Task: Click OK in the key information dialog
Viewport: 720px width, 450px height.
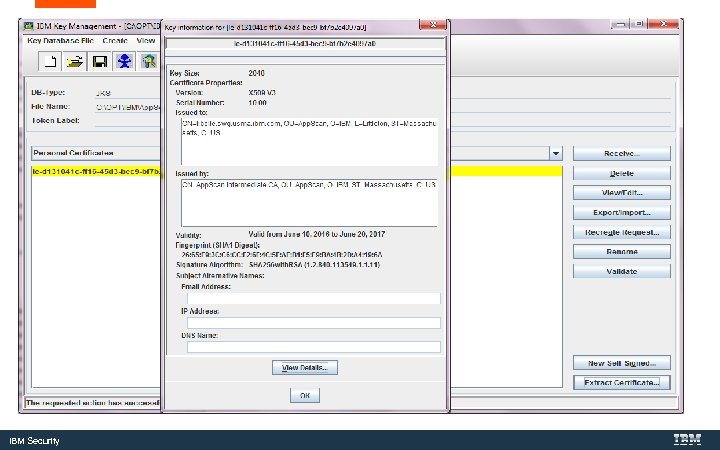Action: tap(305, 395)
